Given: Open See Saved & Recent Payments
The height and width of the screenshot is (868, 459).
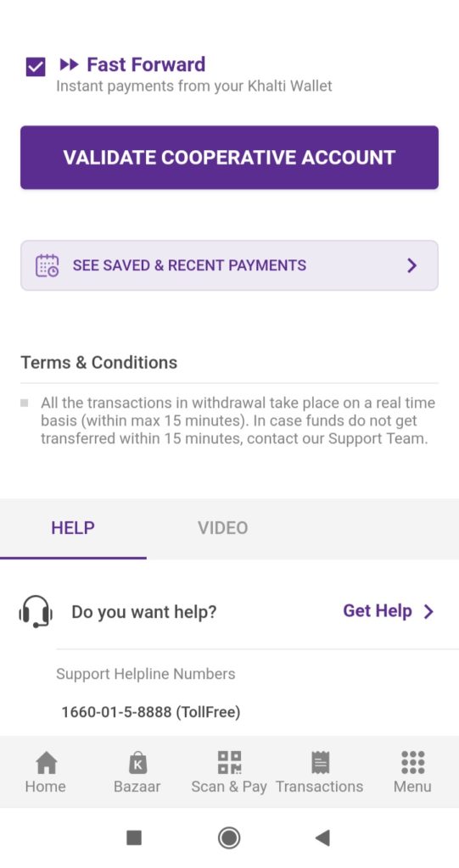Looking at the screenshot, I should tap(229, 265).
